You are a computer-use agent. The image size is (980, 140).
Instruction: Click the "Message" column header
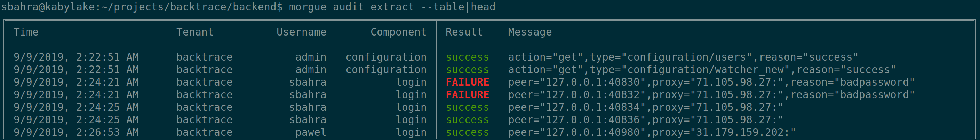[x=529, y=32]
